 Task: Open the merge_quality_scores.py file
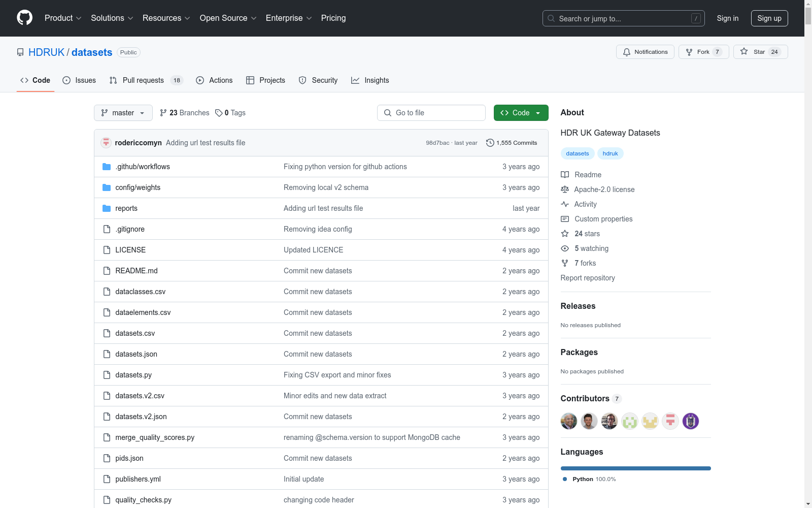pos(155,437)
